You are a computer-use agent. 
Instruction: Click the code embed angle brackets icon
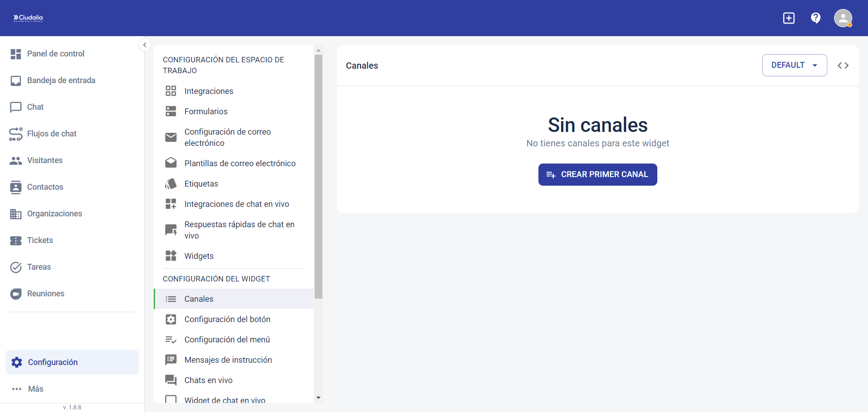pyautogui.click(x=844, y=65)
